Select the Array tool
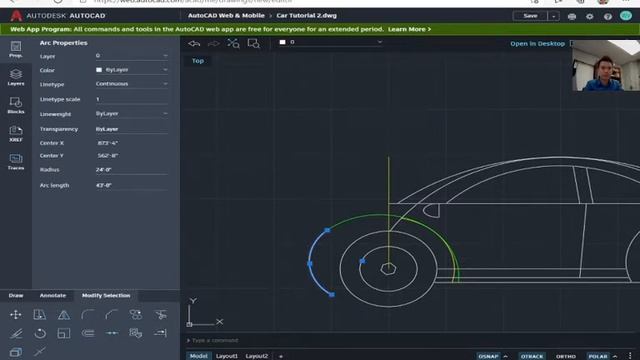The width and height of the screenshot is (640, 360). 136,315
